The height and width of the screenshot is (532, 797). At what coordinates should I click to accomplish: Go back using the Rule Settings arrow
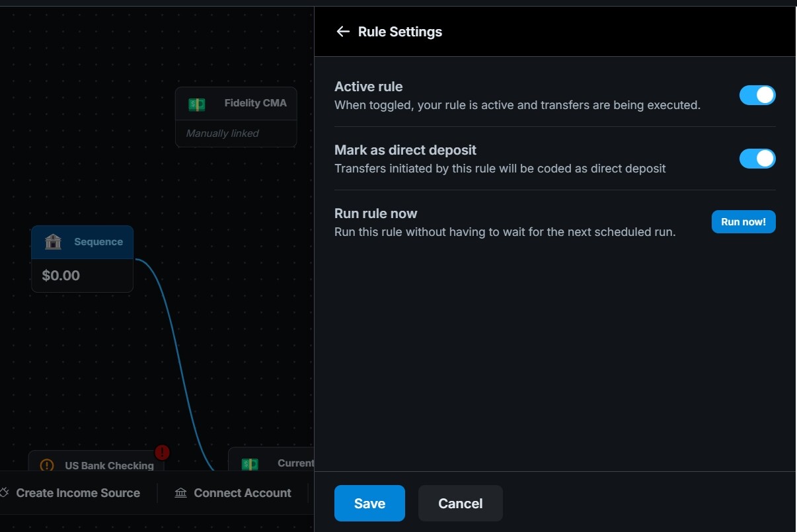[x=342, y=31]
